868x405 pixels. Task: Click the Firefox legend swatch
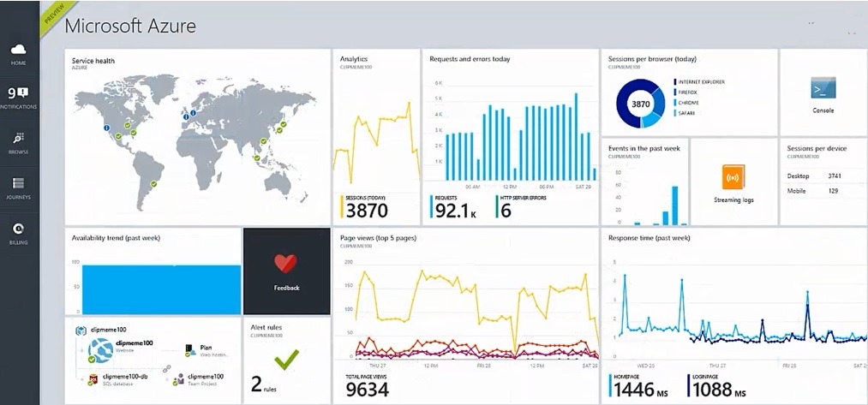click(675, 92)
